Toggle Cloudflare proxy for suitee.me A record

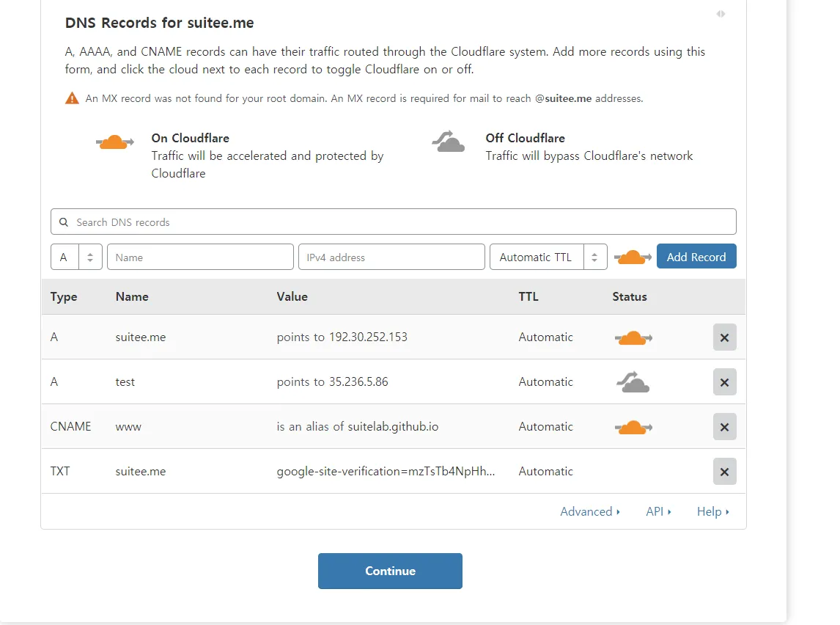point(633,337)
